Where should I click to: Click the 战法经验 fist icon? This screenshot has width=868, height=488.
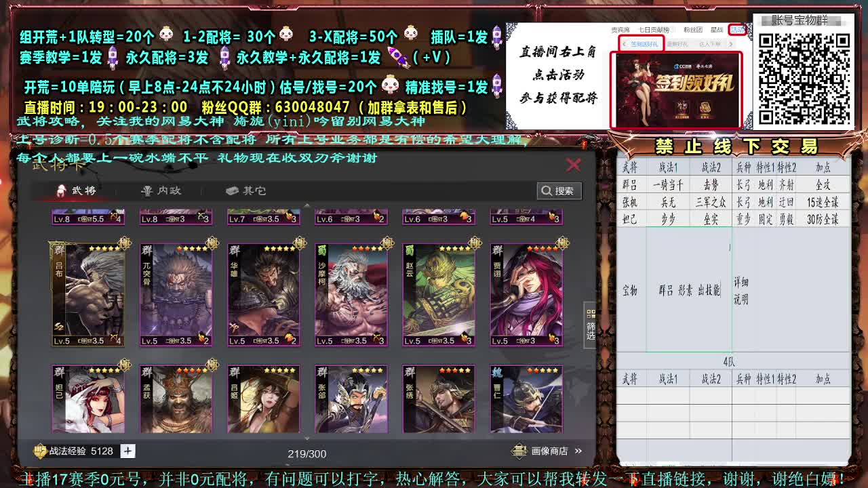[x=41, y=451]
